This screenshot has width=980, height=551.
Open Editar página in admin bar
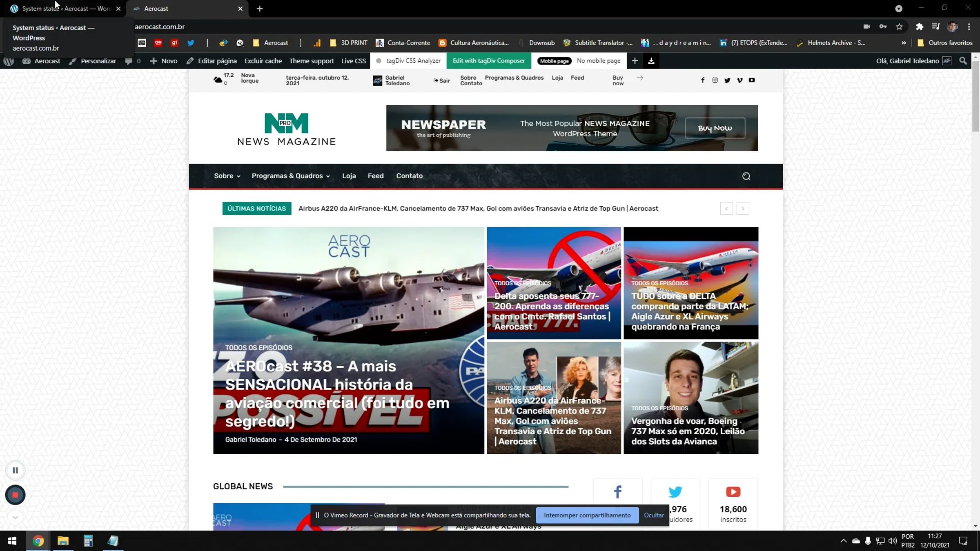(x=212, y=61)
